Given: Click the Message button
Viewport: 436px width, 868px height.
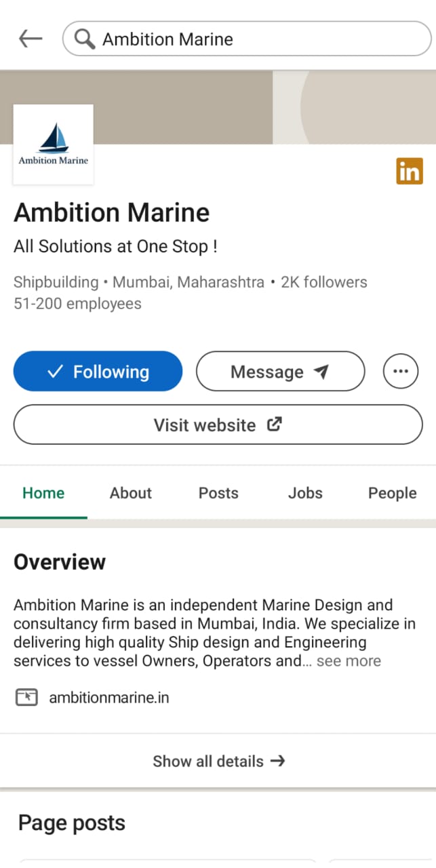Looking at the screenshot, I should 280,372.
